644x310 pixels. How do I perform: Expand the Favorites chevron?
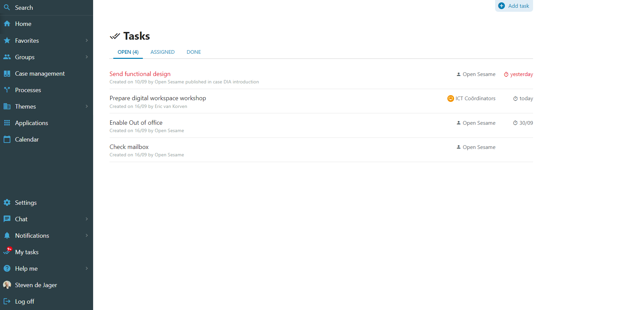(87, 41)
